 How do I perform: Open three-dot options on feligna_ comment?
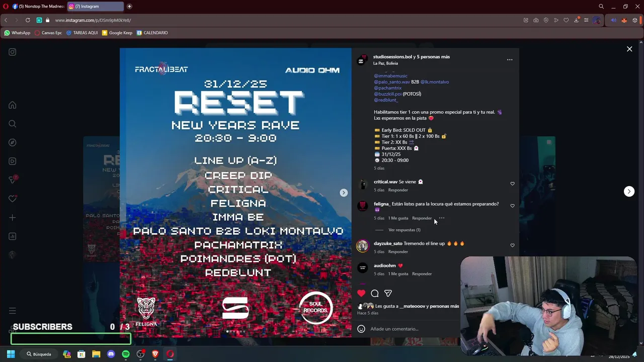point(442,218)
